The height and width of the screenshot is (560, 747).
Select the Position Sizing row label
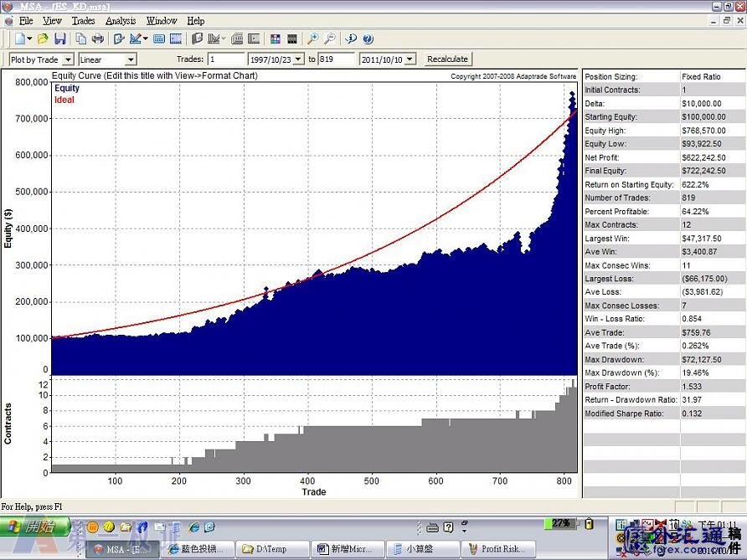[610, 77]
